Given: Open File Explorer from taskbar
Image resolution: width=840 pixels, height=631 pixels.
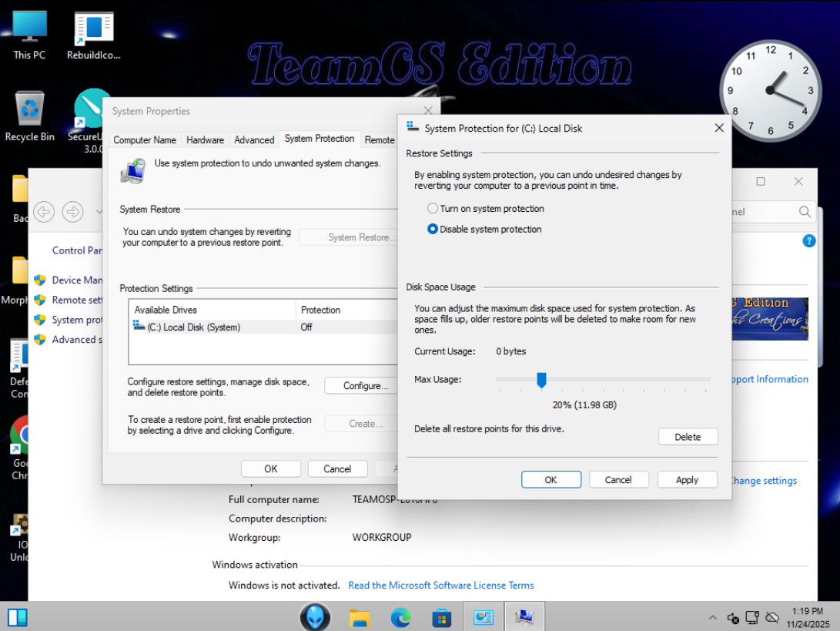Looking at the screenshot, I should (360, 618).
